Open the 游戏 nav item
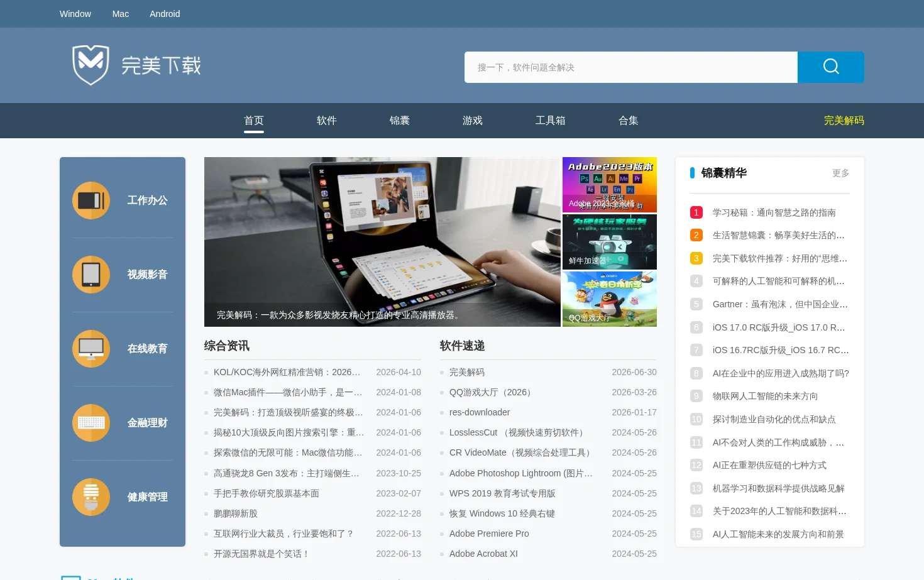Screen dimensions: 924x580 pos(473,121)
